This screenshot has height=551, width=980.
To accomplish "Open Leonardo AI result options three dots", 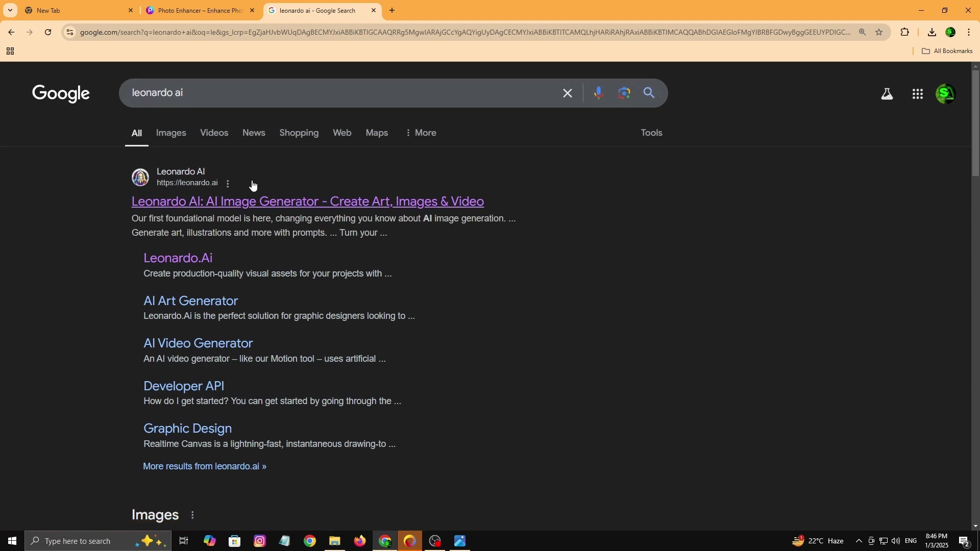I will pyautogui.click(x=228, y=184).
